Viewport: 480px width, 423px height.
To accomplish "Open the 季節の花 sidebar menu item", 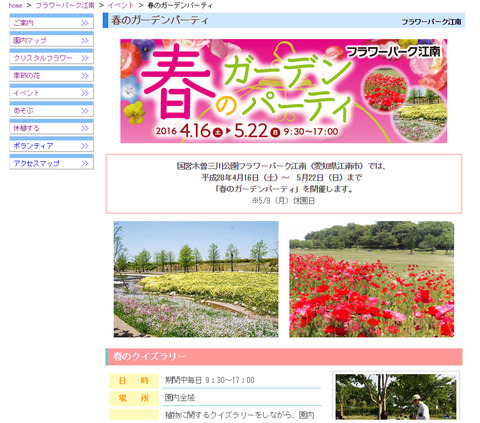I will 51,74.
